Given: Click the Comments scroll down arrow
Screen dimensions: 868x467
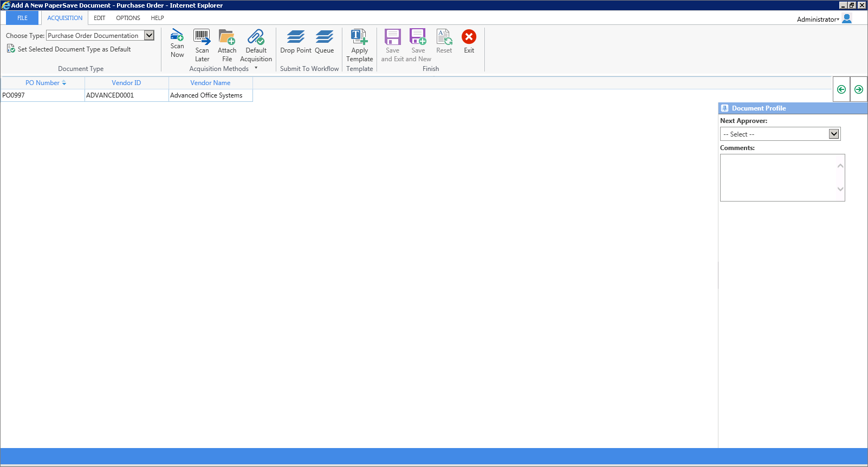Looking at the screenshot, I should [840, 189].
